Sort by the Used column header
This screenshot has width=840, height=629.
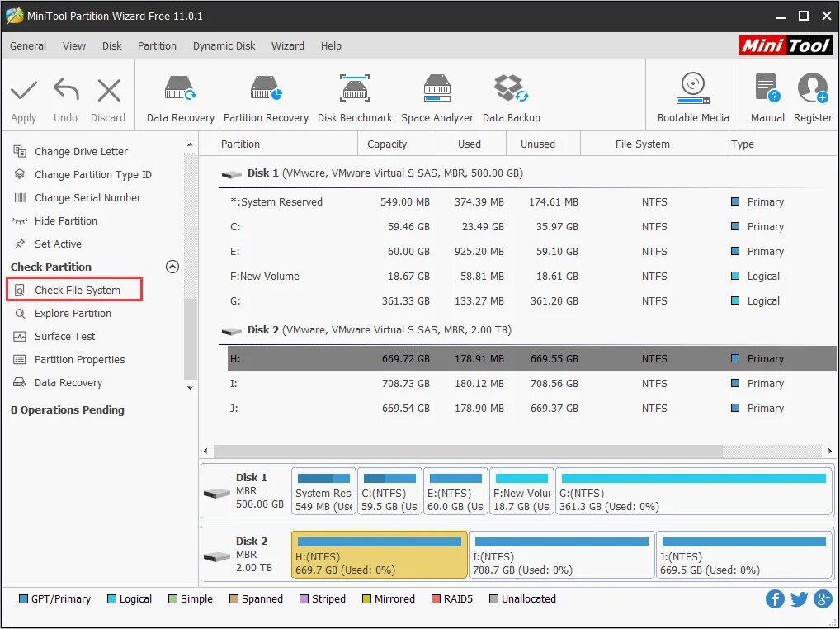pyautogui.click(x=470, y=144)
